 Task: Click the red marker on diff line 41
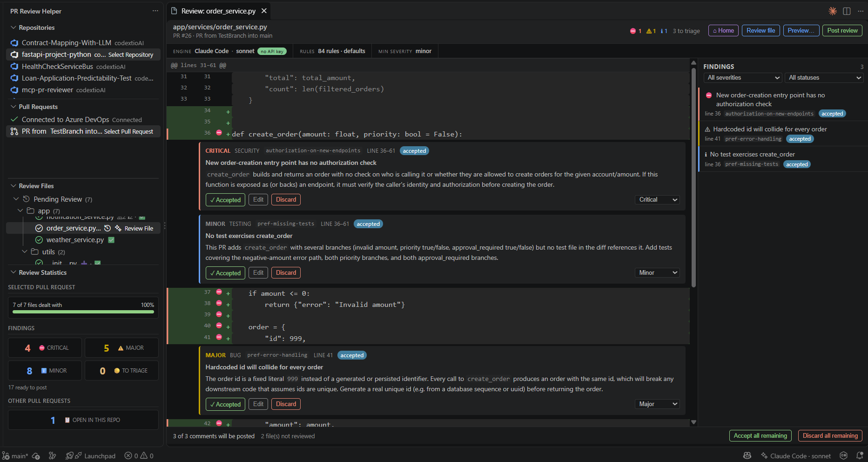pyautogui.click(x=219, y=337)
